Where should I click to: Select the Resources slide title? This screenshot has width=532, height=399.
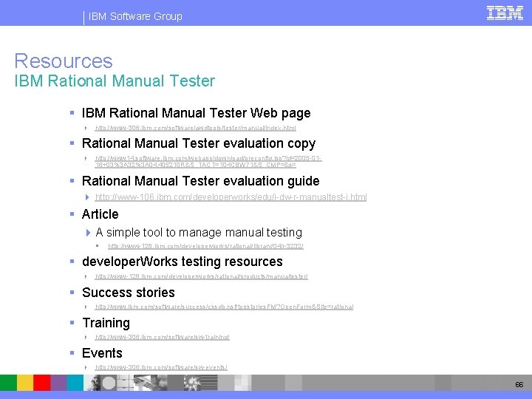[64, 61]
